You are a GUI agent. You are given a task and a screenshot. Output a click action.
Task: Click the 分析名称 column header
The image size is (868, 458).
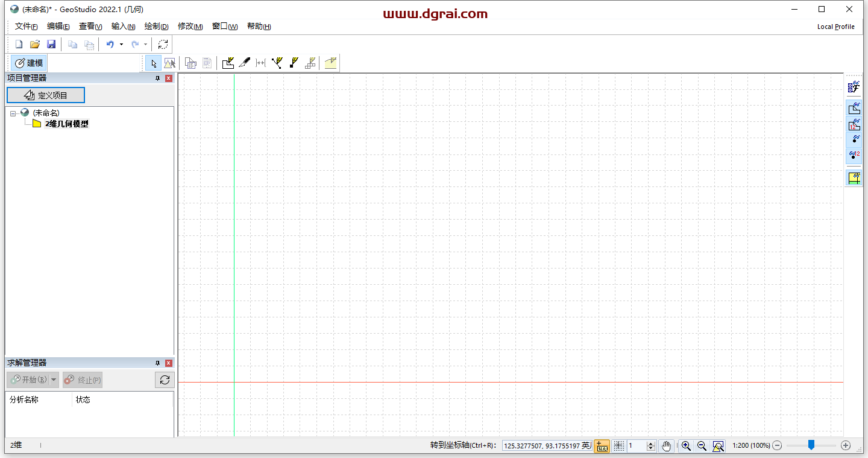pos(39,399)
